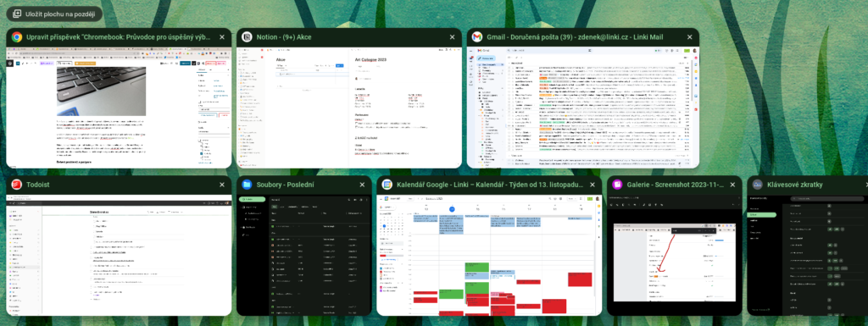This screenshot has height=326, width=868.
Task: Click the Uložit plochu na později button
Action: [x=53, y=14]
